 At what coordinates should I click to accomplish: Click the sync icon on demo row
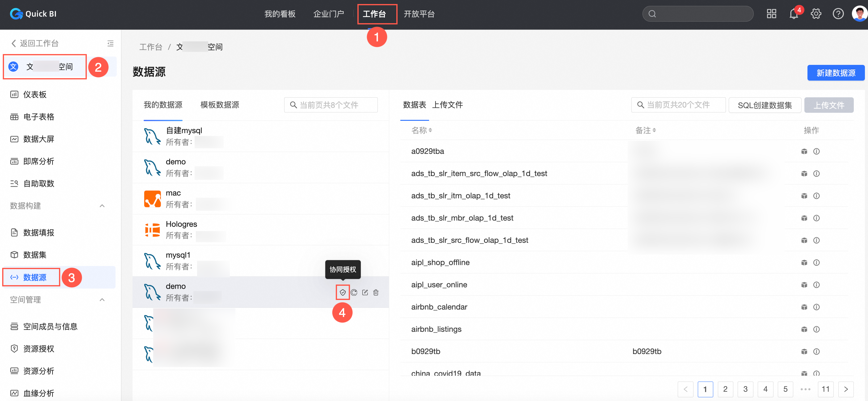(353, 292)
